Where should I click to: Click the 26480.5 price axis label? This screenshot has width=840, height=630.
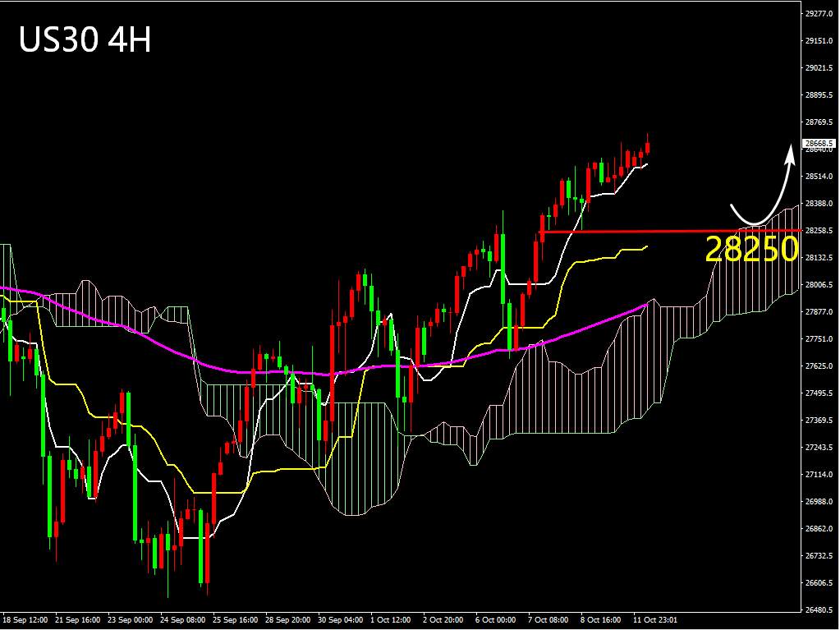[x=819, y=610]
